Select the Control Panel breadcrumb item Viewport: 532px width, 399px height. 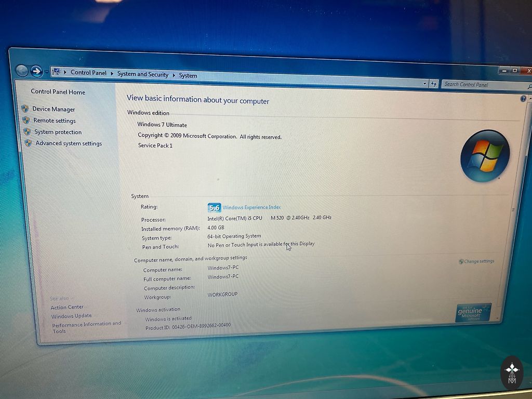88,73
